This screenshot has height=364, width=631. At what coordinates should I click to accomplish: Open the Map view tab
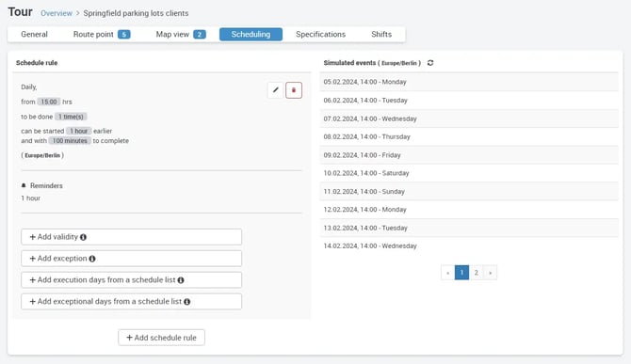(x=181, y=35)
